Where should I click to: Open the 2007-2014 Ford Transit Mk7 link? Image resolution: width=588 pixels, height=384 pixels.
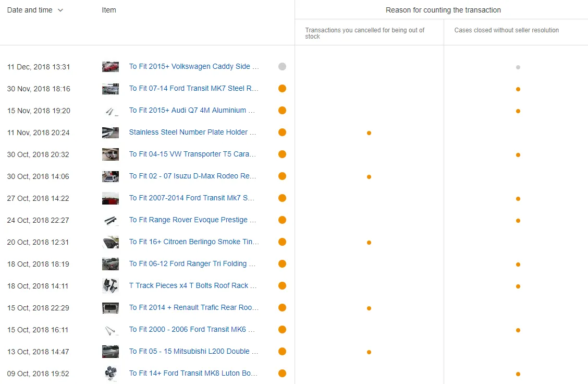192,198
